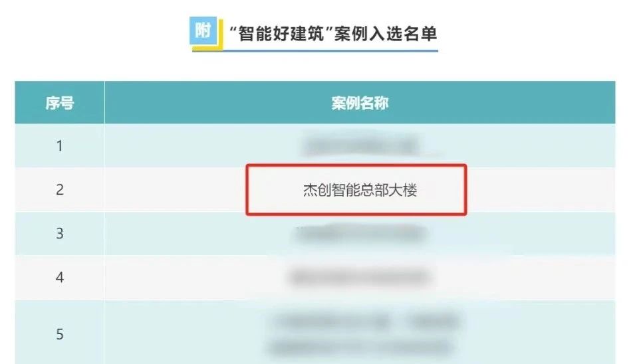Screen dimensions: 633x364
Task: Select row number 5 cell
Action: click(60, 333)
